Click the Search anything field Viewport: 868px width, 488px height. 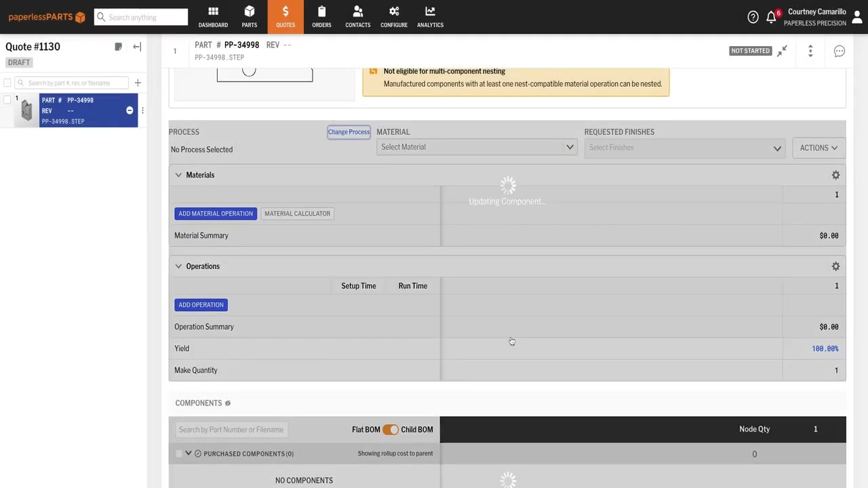point(141,17)
